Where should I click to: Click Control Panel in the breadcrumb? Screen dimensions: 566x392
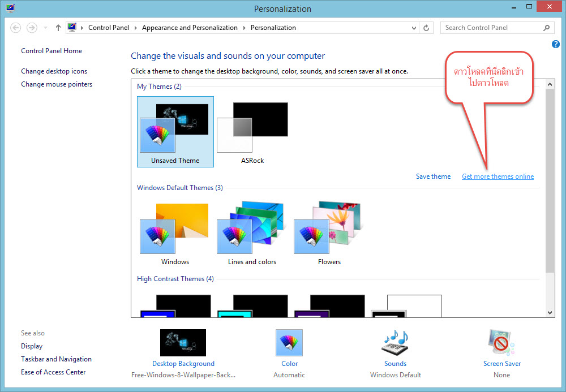(109, 28)
